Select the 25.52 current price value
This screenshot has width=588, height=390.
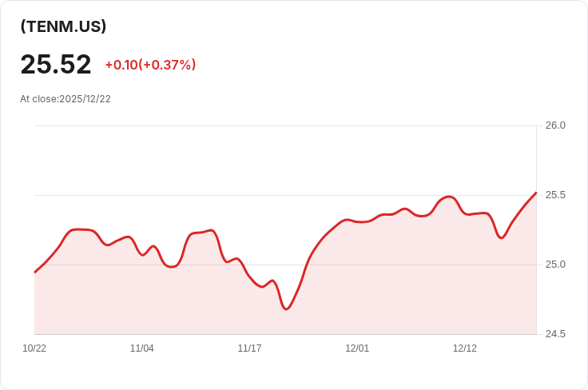click(x=56, y=64)
